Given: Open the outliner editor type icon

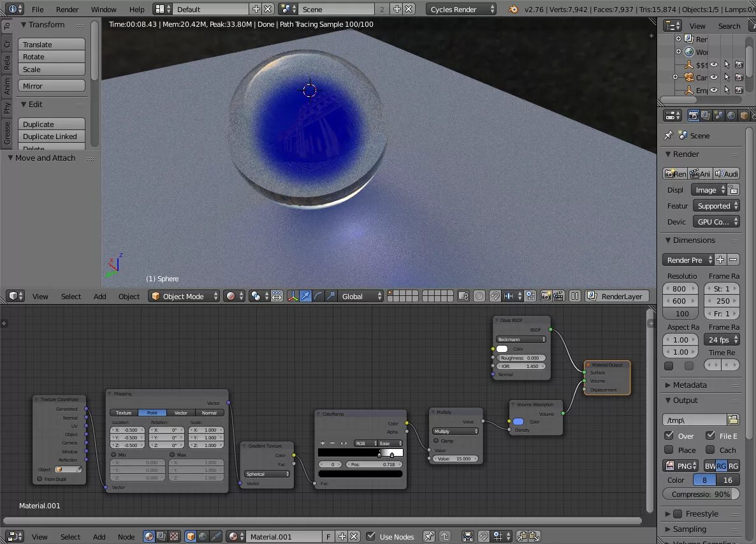Looking at the screenshot, I should click(x=672, y=26).
